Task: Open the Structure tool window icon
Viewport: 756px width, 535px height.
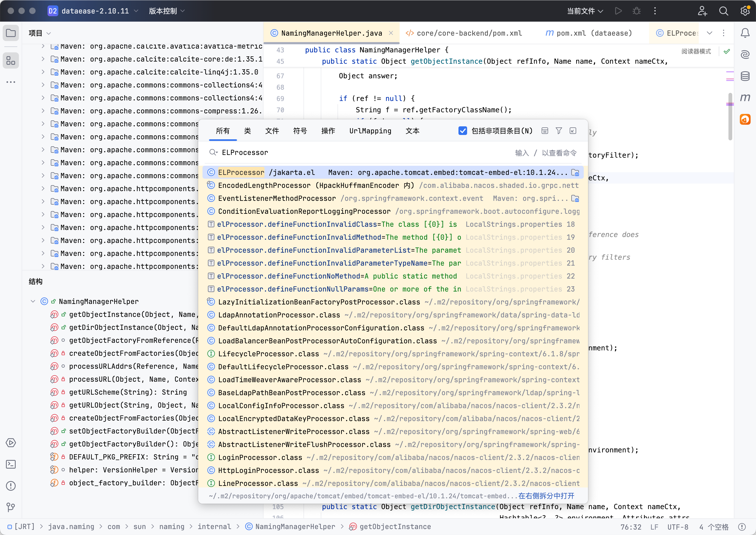Action: point(11,60)
